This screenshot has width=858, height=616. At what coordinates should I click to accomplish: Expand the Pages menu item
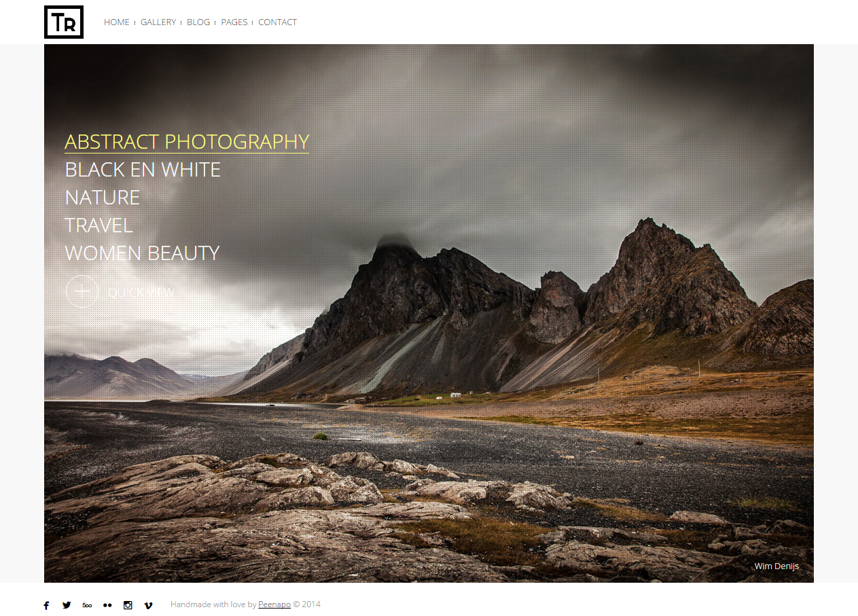[x=234, y=22]
